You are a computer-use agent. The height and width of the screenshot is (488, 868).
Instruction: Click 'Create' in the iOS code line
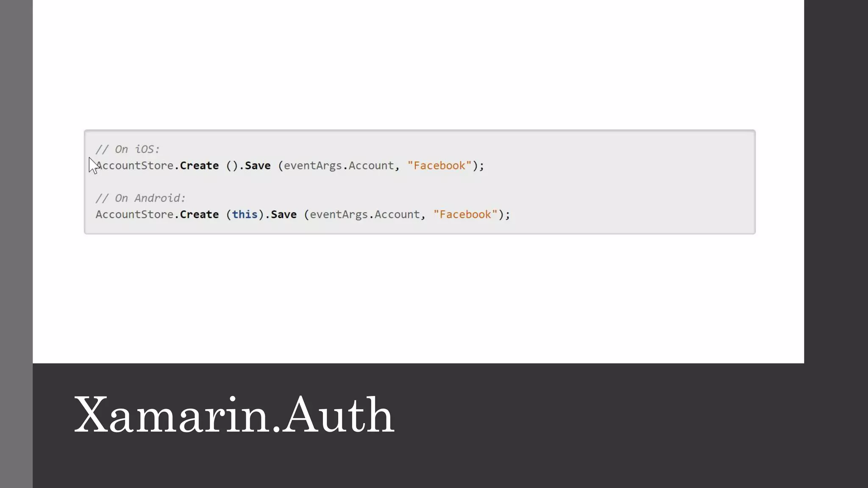(199, 165)
